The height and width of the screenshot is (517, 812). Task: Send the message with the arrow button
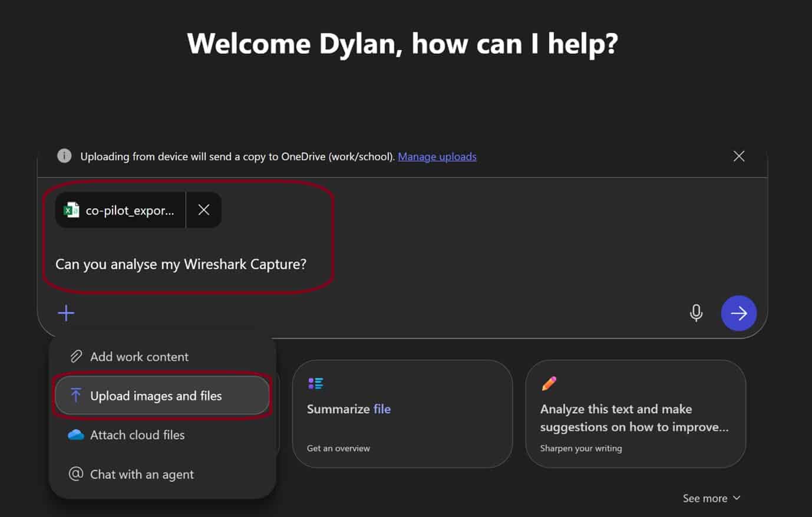(x=738, y=313)
